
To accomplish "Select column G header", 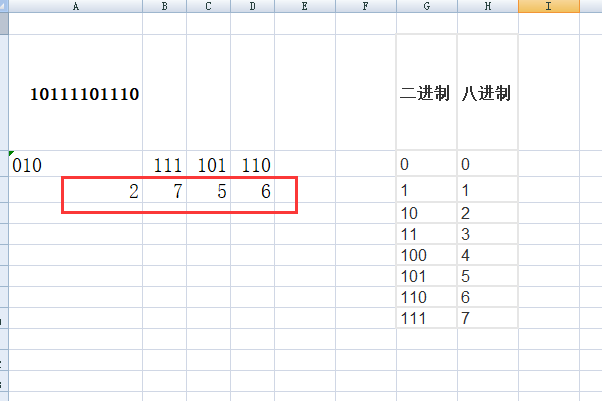I will pos(427,6).
